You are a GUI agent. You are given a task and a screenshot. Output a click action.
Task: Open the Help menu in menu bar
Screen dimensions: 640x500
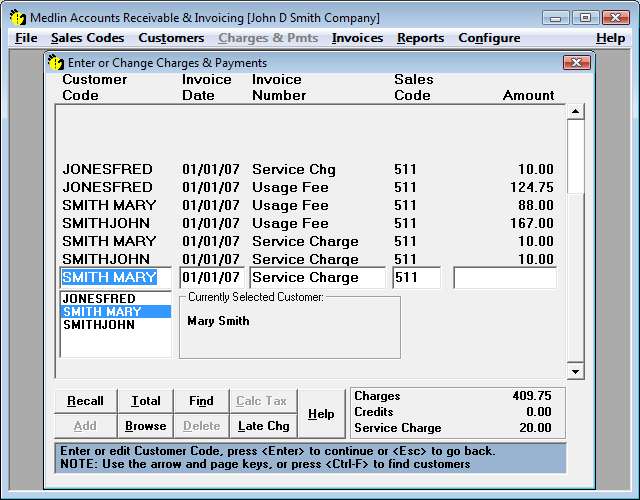pos(610,38)
